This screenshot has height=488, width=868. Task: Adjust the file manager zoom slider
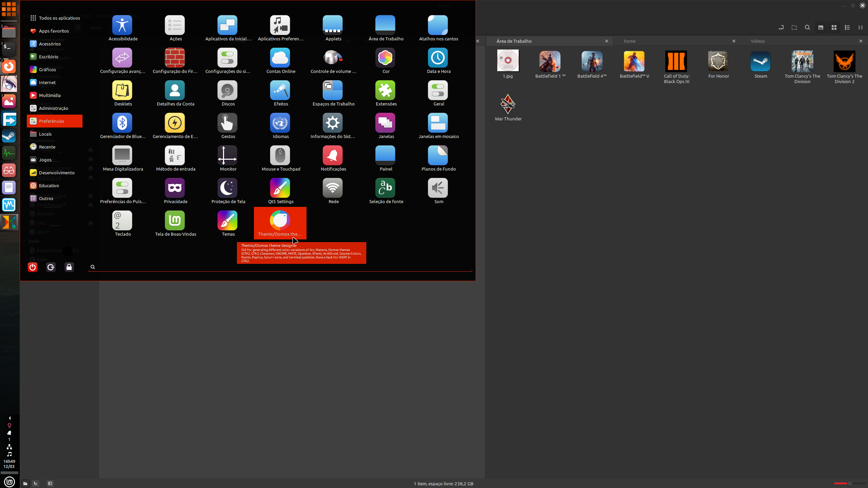click(849, 483)
